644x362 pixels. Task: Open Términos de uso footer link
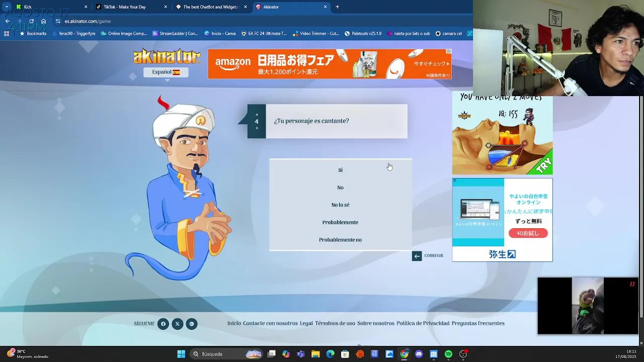point(335,323)
